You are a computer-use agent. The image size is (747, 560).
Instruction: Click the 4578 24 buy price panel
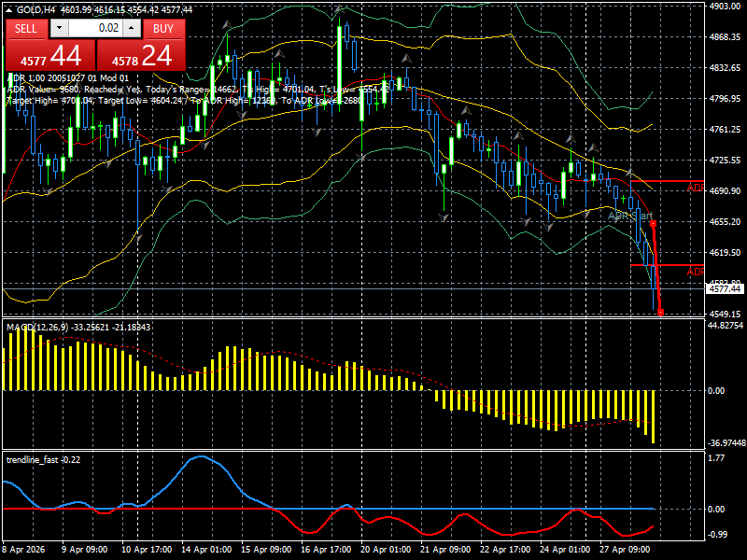[141, 56]
